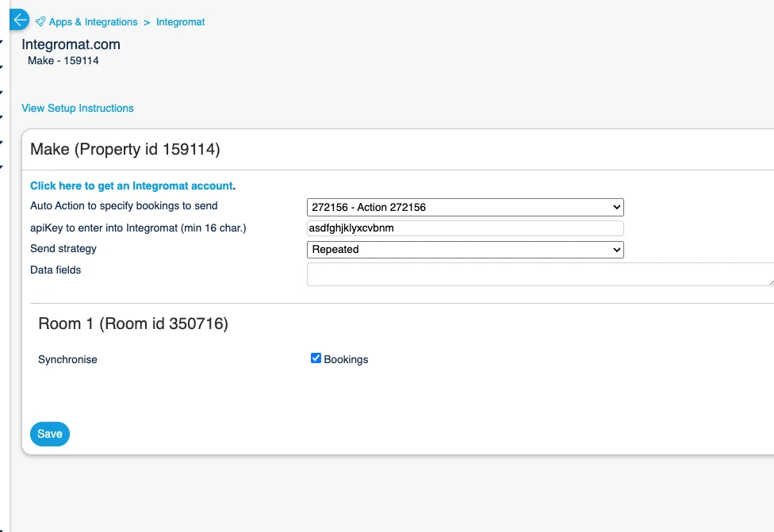Screen dimensions: 774x532
Task: Open the Send strategy dropdown set to Repeated
Action: 465,249
